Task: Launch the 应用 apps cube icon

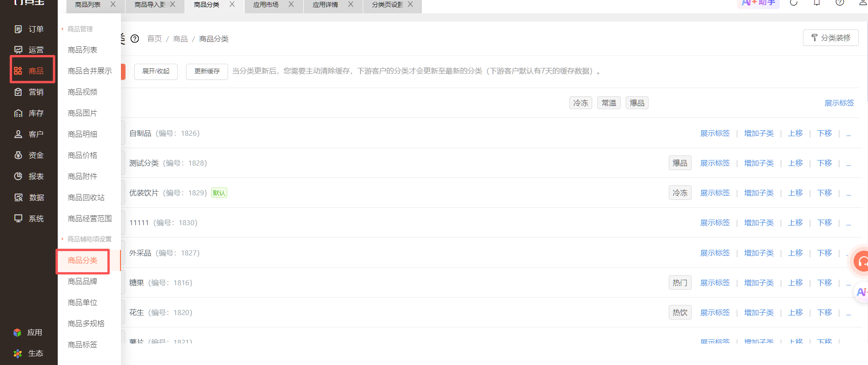Action: pyautogui.click(x=17, y=332)
